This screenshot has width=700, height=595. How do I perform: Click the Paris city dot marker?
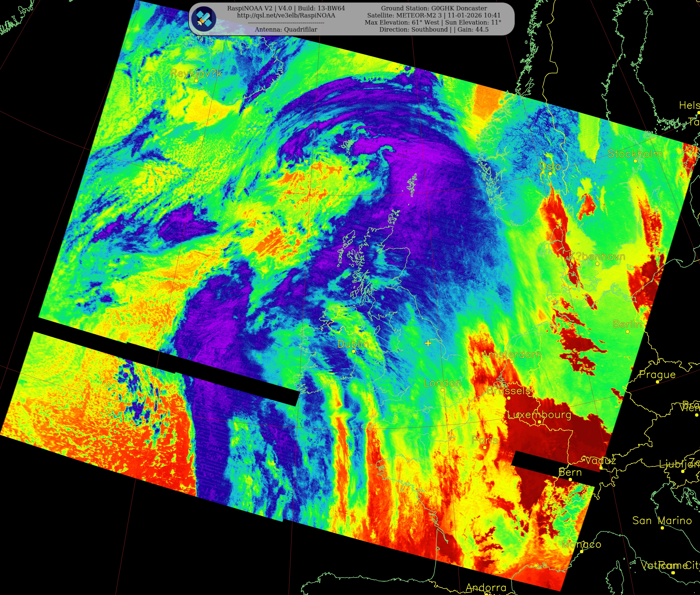[x=485, y=448]
